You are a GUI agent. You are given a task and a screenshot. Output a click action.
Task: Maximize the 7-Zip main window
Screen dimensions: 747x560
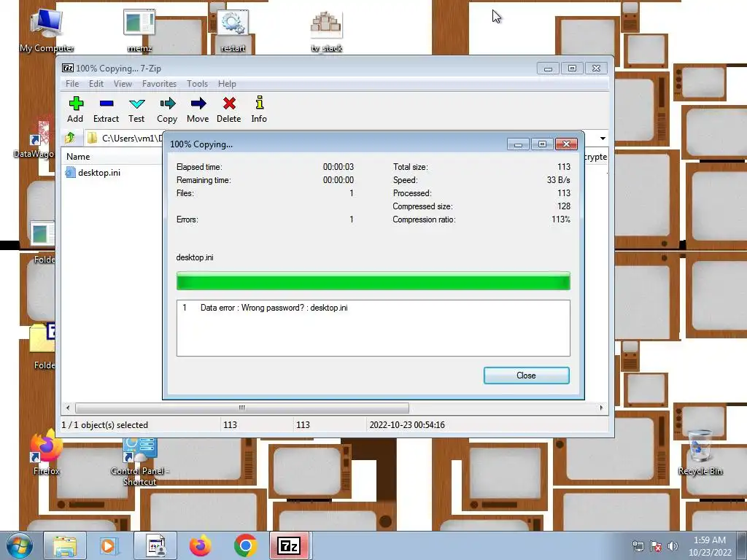[572, 69]
